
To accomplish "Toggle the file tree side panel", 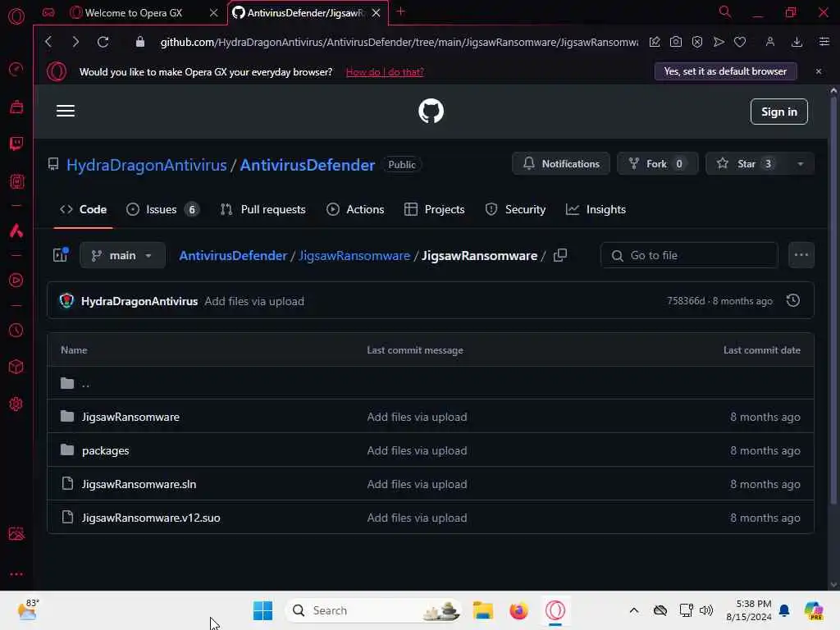I will click(61, 255).
